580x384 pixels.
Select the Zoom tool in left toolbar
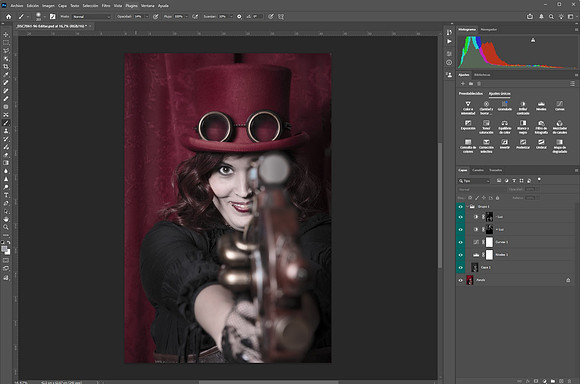click(6, 227)
